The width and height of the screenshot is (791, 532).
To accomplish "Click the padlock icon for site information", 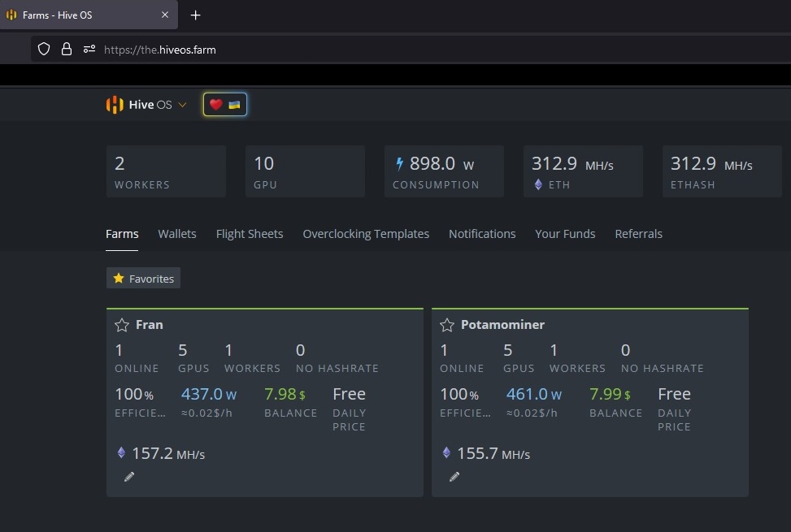I will coord(65,49).
